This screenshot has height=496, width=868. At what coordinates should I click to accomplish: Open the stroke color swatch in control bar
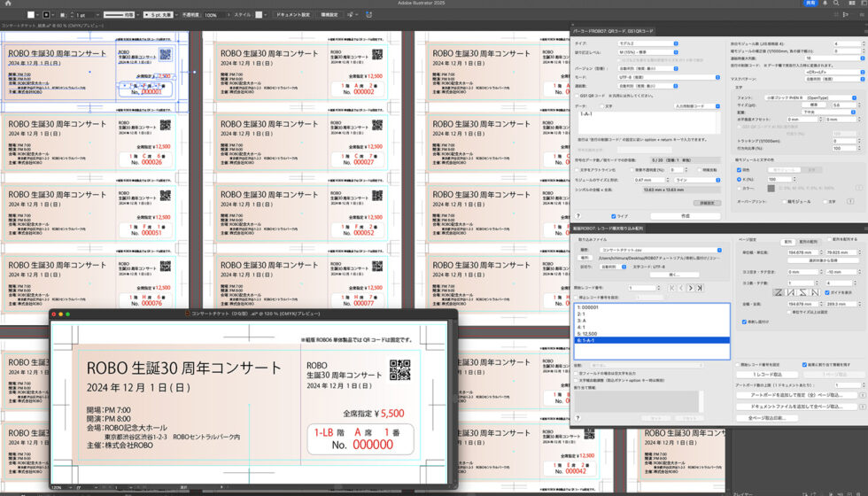46,15
